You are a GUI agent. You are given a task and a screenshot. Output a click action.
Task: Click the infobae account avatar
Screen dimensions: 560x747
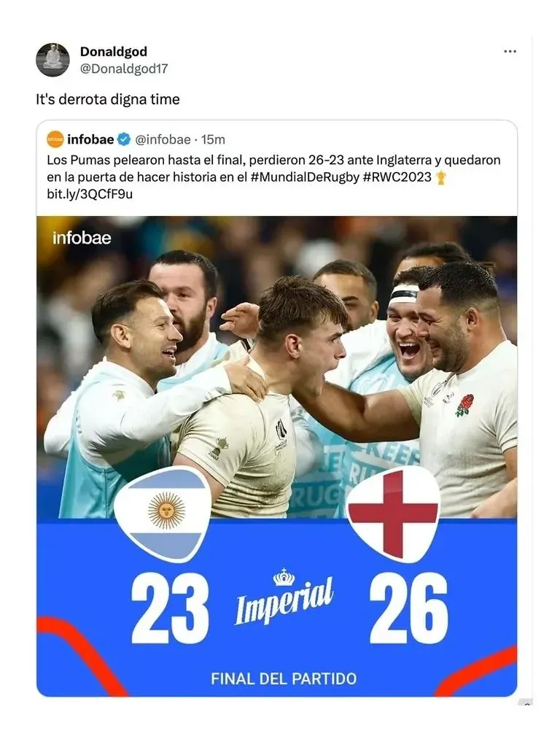[55, 139]
